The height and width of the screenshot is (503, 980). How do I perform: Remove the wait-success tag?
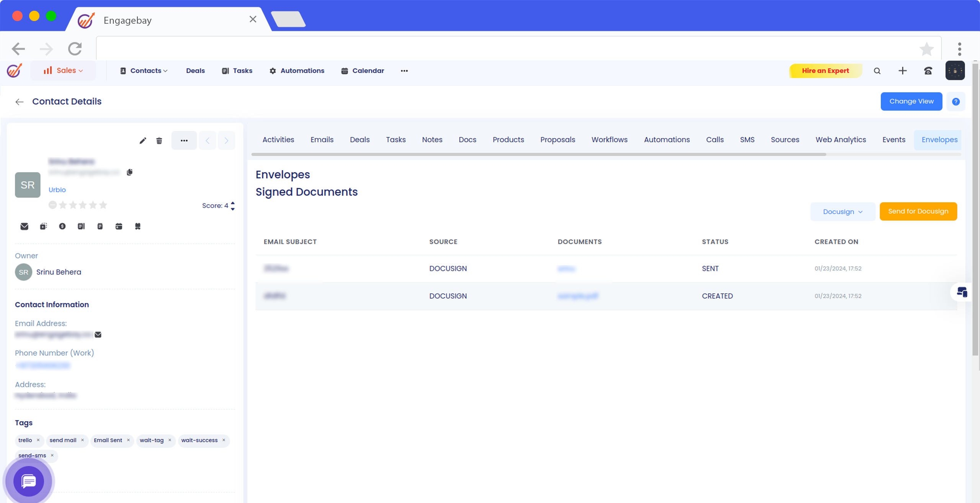point(224,440)
